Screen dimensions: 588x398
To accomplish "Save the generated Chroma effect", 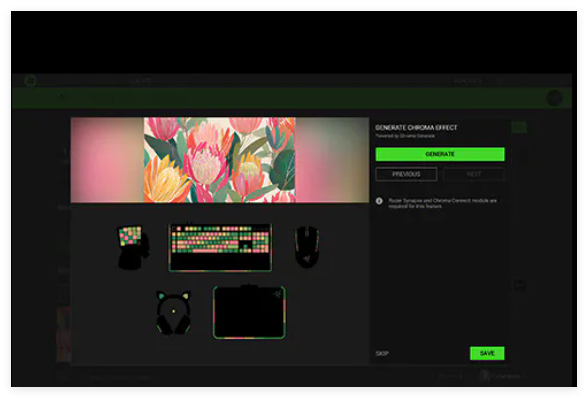I will (487, 353).
